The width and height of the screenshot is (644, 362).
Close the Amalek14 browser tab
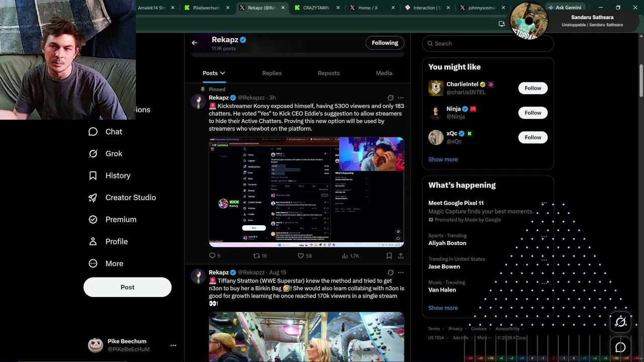pos(173,8)
